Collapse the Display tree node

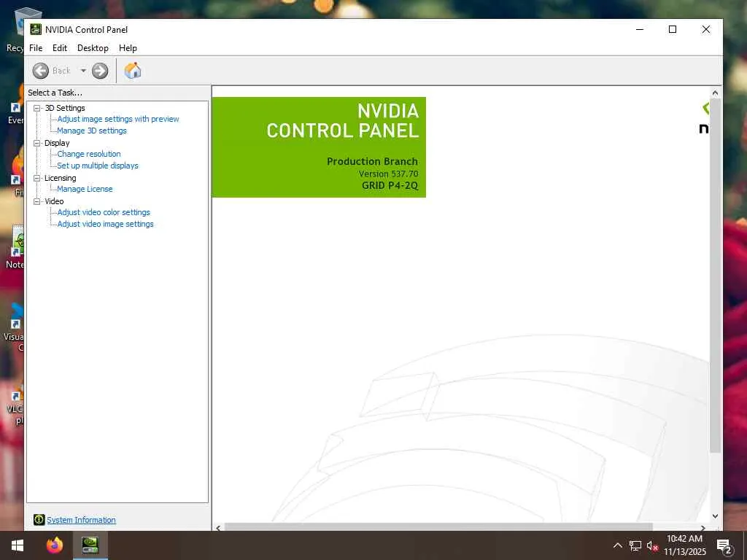(36, 143)
